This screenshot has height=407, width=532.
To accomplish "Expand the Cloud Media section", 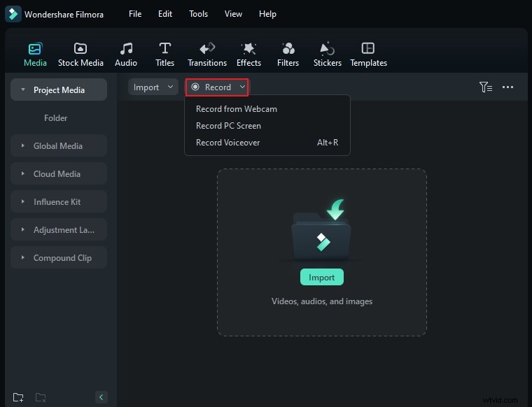I will [59, 174].
